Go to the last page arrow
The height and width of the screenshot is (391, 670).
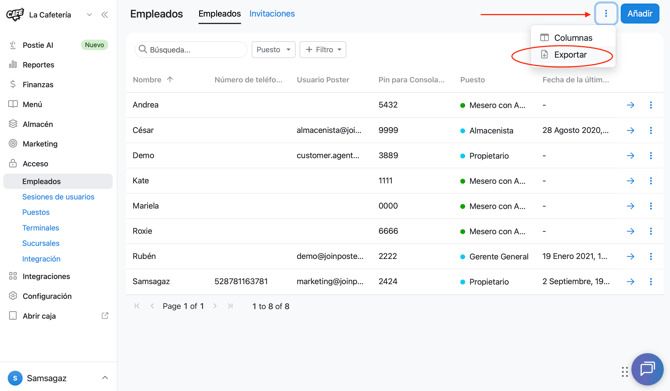[x=230, y=306]
